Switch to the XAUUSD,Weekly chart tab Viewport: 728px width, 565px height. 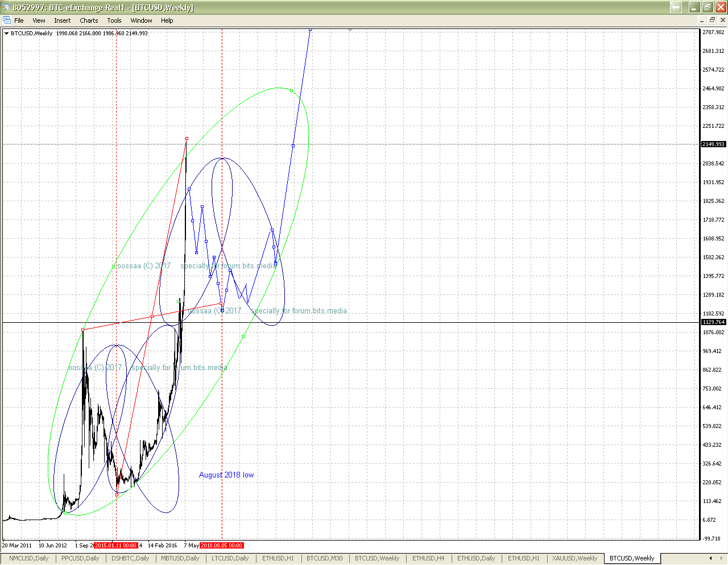coord(574,558)
